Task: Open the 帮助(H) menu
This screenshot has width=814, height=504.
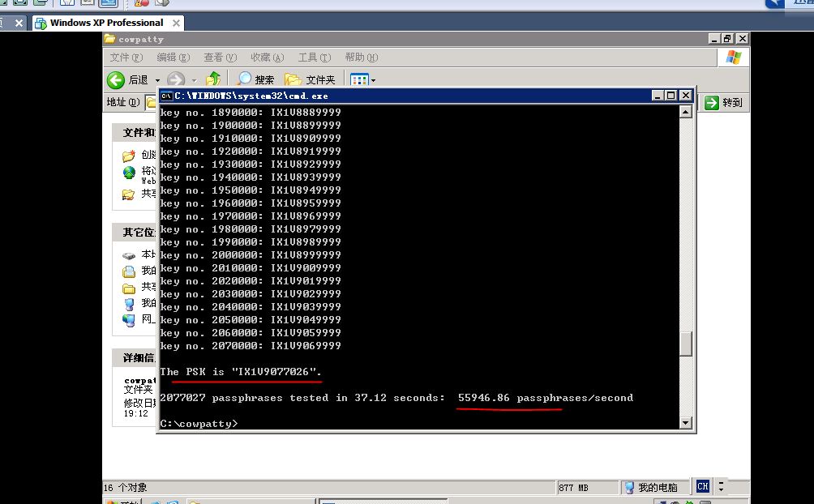Action: pos(361,58)
